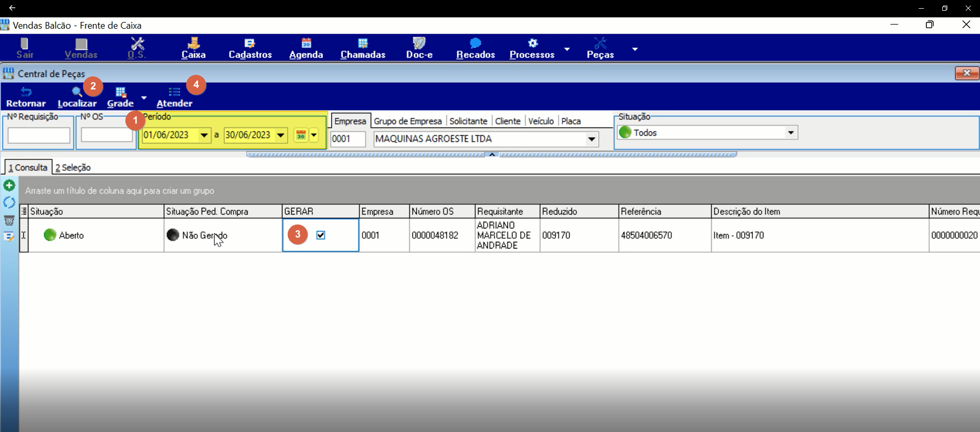Click Descrição do Item column header
This screenshot has height=432, width=980.
(820, 211)
